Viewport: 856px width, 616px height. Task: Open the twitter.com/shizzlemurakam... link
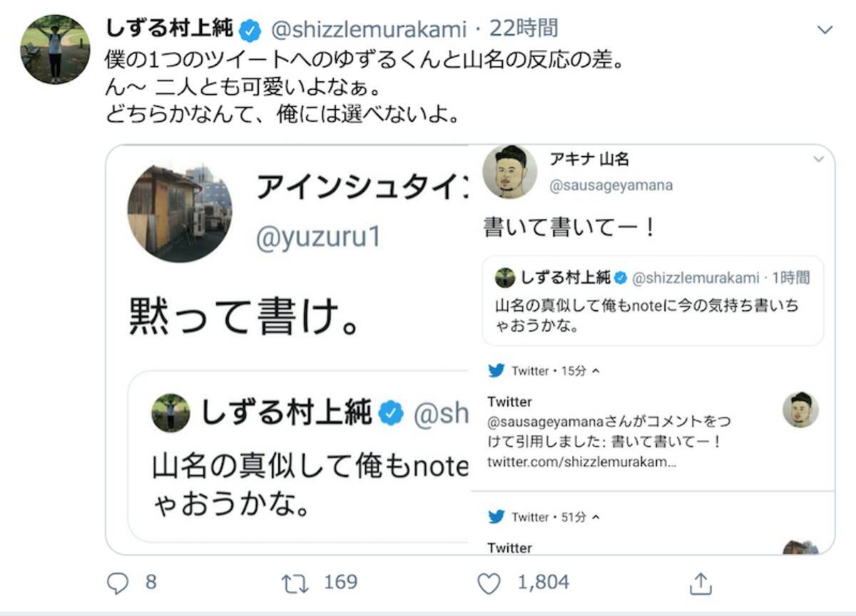pyautogui.click(x=581, y=462)
